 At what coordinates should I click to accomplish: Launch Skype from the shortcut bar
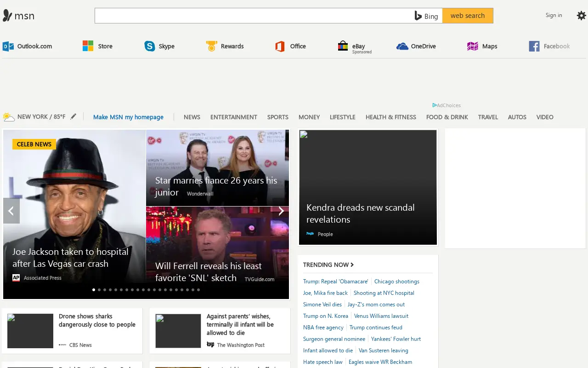[x=150, y=46]
